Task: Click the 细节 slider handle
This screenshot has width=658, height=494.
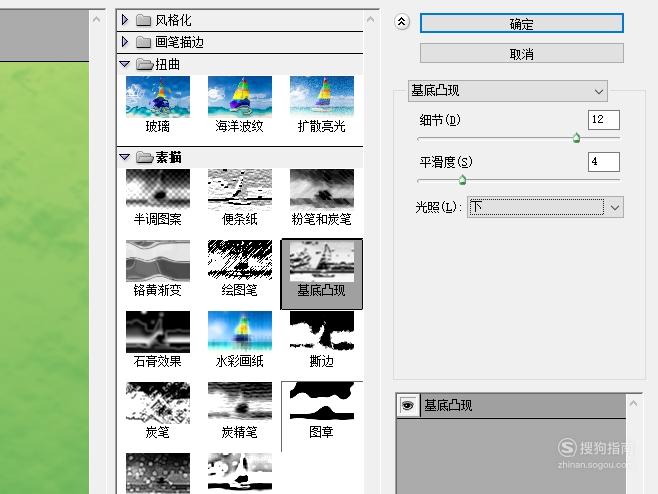Action: coord(577,137)
